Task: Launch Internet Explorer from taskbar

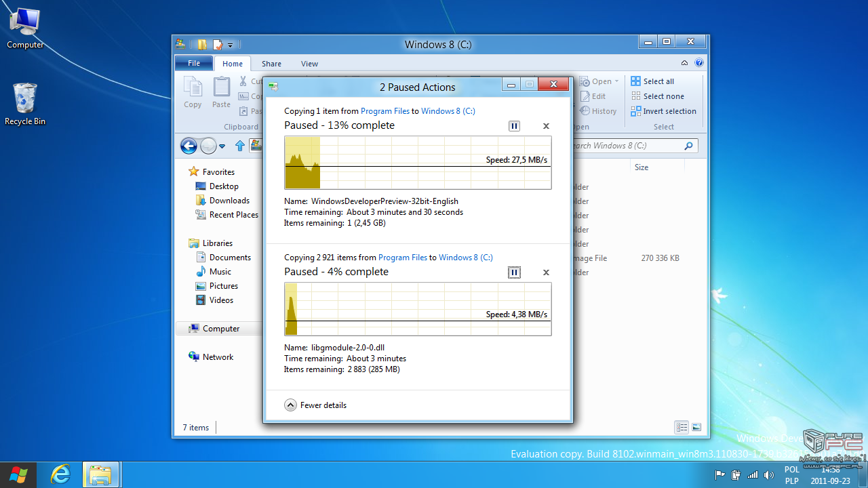Action: 60,474
